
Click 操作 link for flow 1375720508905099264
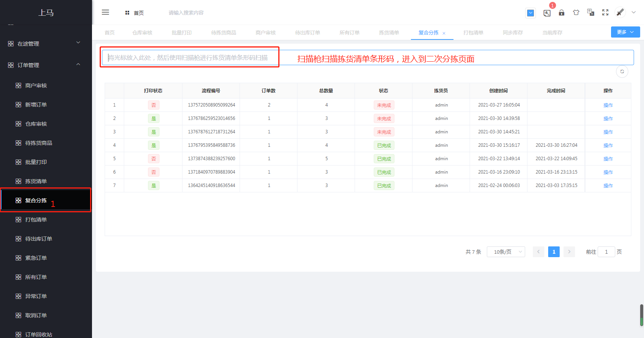pyautogui.click(x=608, y=105)
